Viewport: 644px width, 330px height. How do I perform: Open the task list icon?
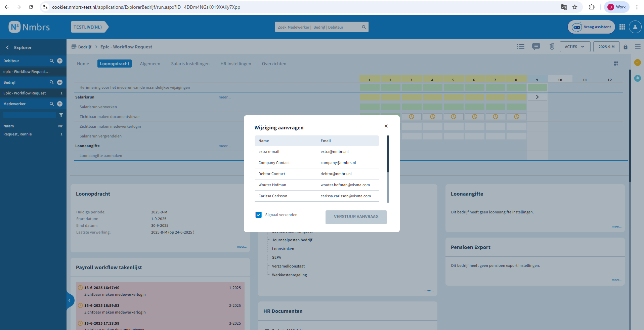click(x=521, y=47)
